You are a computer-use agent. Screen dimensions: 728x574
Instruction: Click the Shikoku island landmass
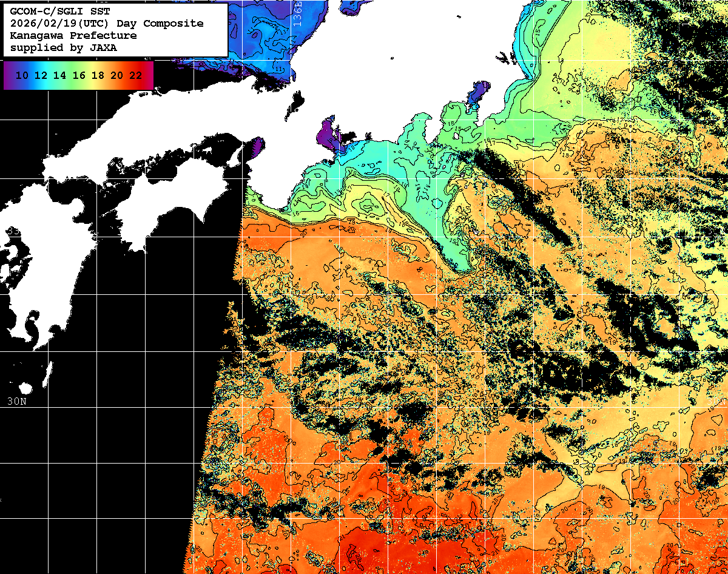(164, 200)
